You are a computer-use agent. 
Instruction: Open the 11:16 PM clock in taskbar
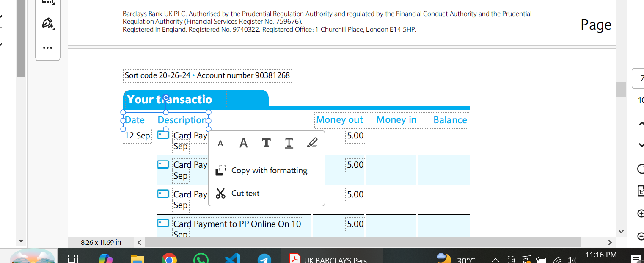tap(600, 255)
